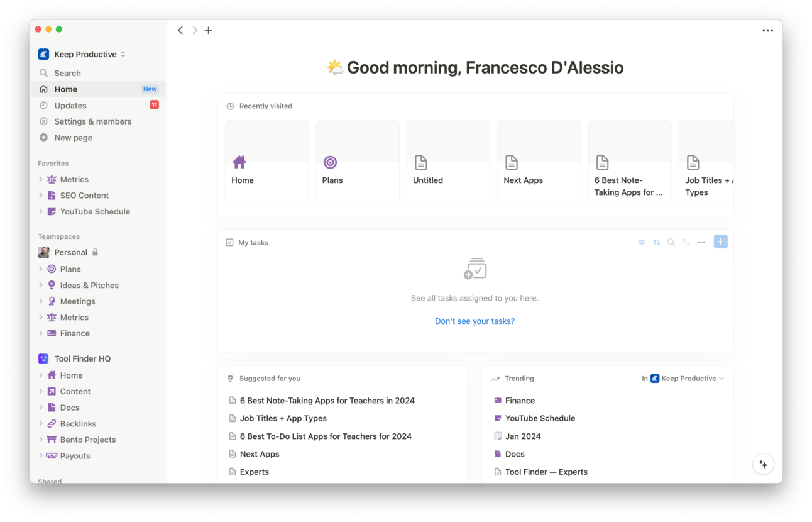Click the Finance card icon in sidebar
This screenshot has height=522, width=812.
(x=52, y=333)
